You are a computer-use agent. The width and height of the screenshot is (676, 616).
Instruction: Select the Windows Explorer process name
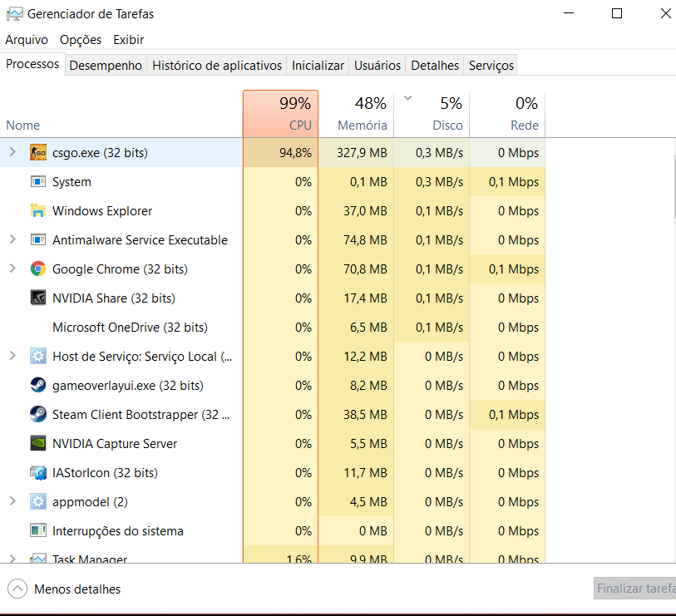pos(102,211)
